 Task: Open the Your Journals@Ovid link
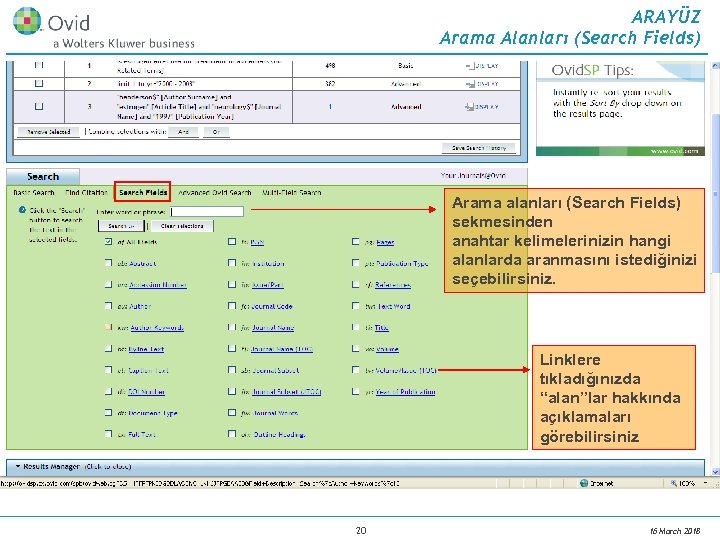(x=473, y=175)
